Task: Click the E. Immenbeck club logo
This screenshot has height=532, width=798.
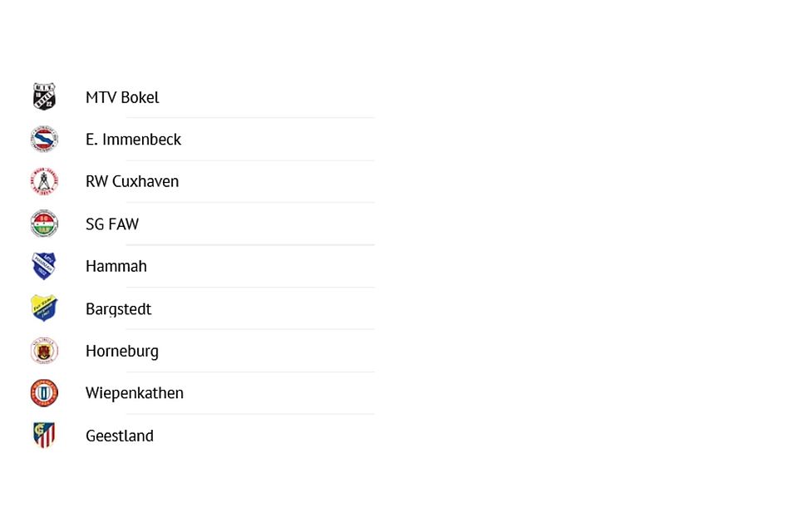Action: [x=44, y=139]
